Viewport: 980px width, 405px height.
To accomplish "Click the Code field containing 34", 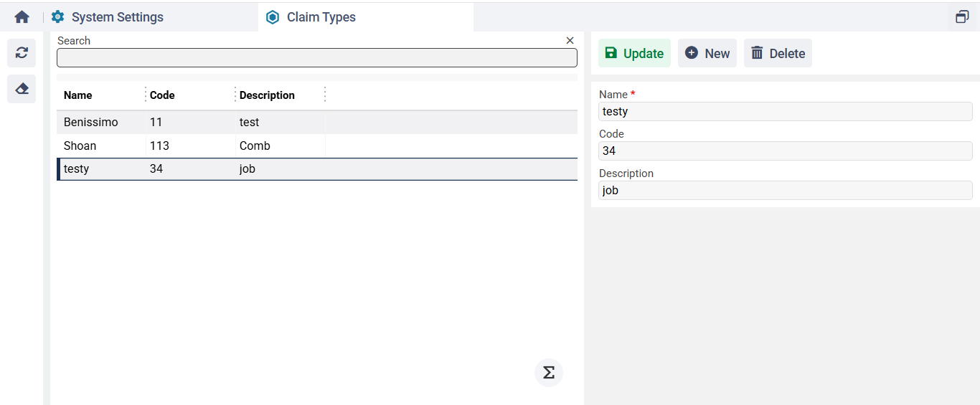I will pos(785,151).
